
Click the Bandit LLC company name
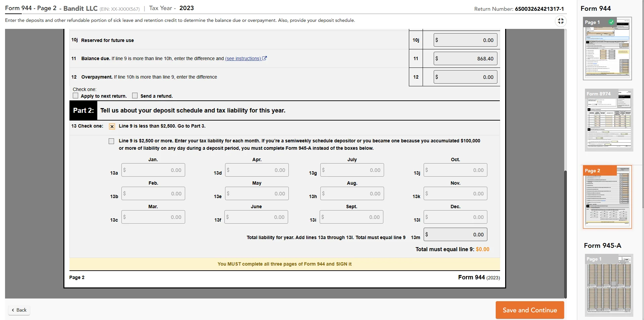coord(80,8)
